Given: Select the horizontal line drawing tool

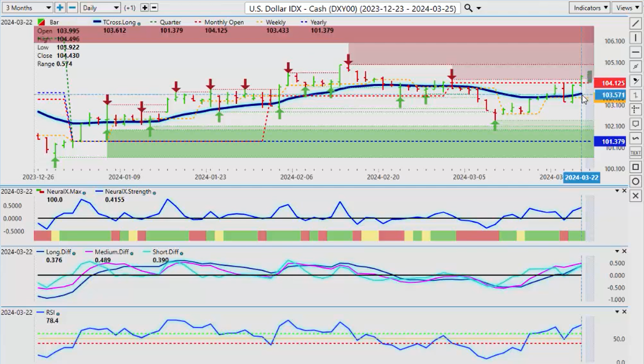Looking at the screenshot, I should 635,52.
